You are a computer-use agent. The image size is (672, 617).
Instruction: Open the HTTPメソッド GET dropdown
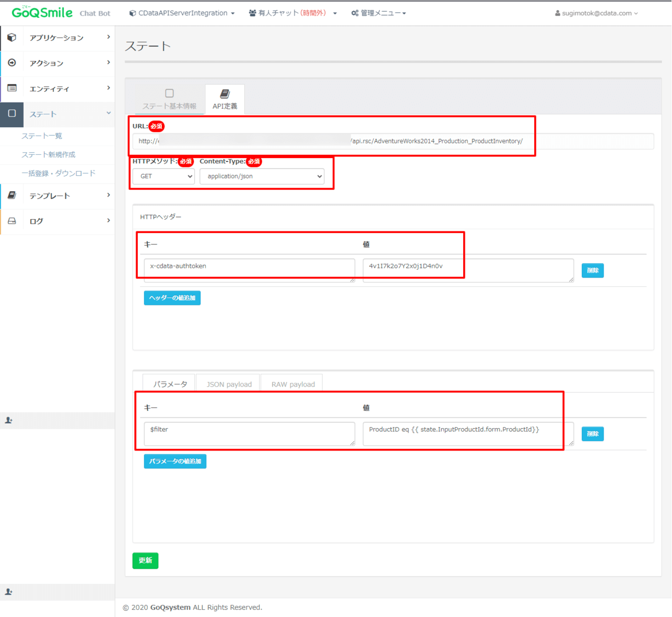point(164,176)
